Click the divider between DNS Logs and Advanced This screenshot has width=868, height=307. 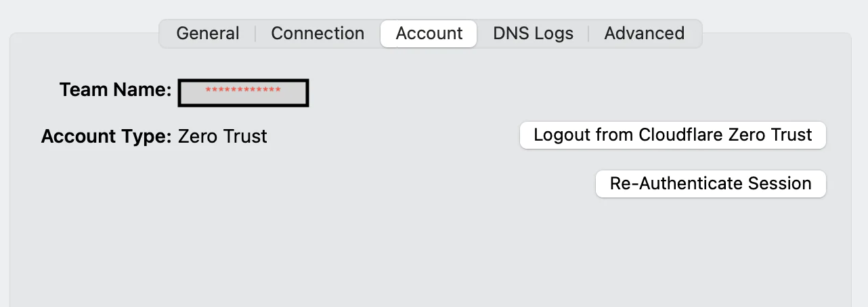pyautogui.click(x=588, y=33)
